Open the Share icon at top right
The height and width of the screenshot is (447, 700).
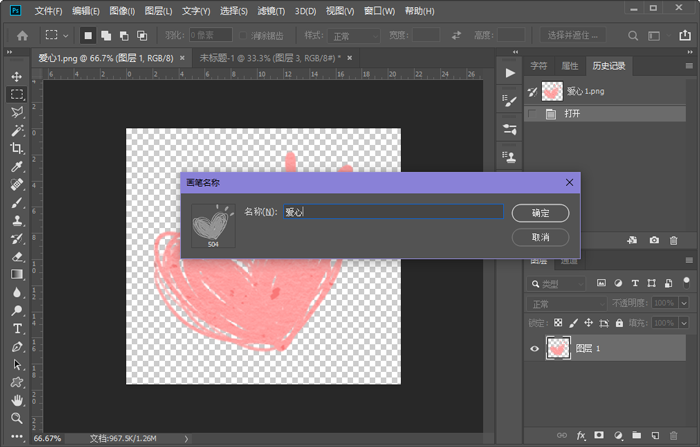[685, 35]
